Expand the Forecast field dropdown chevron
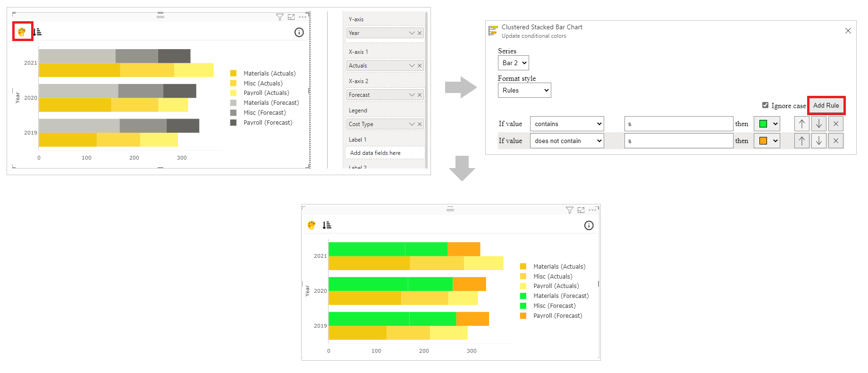This screenshot has height=373, width=868. pyautogui.click(x=412, y=95)
